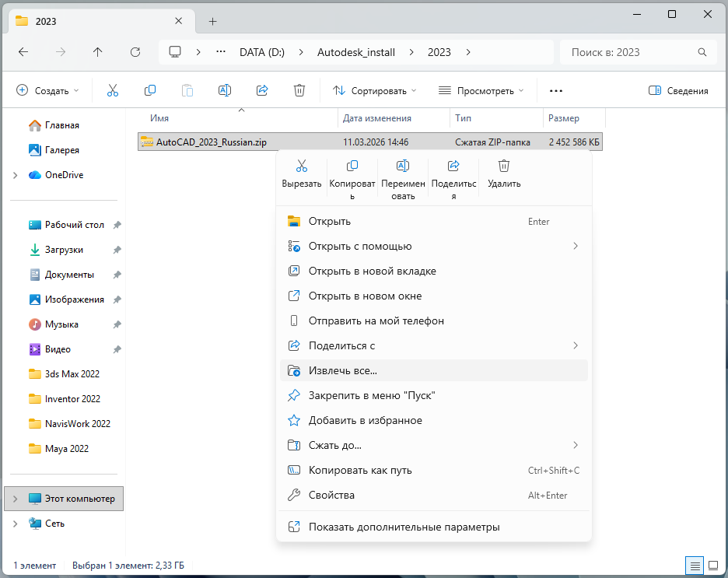This screenshot has width=728, height=578.
Task: Choose Добавить в избранное
Action: pyautogui.click(x=434, y=420)
